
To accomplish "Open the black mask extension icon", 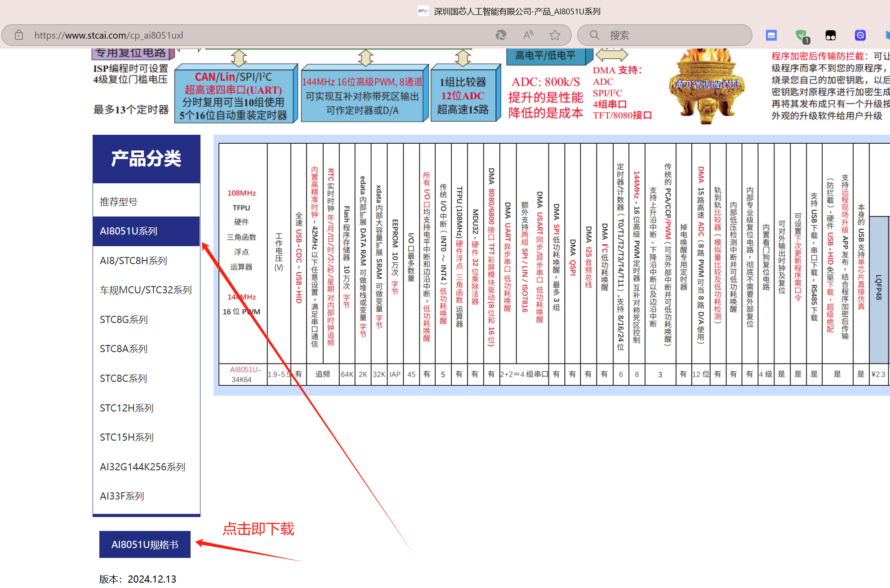I will click(831, 35).
